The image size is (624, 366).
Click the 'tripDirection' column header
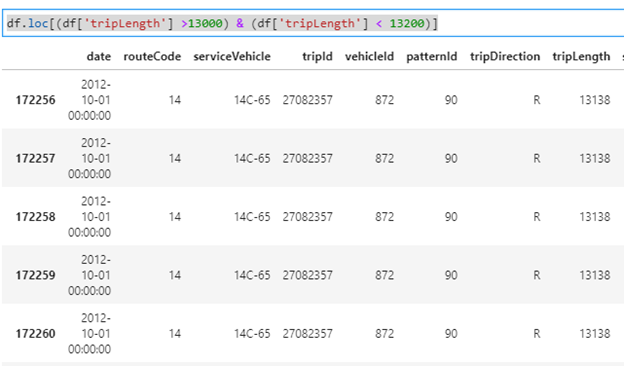pos(505,56)
